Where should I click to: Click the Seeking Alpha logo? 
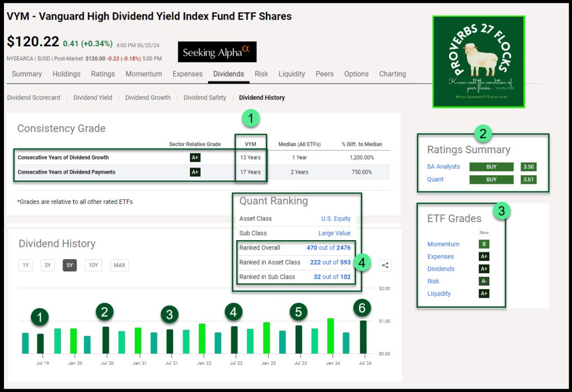coord(217,52)
